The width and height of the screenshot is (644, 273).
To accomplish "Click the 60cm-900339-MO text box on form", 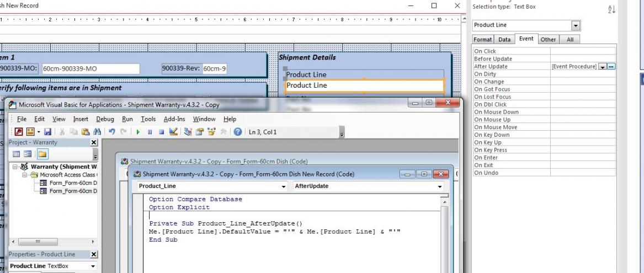I will tap(91, 68).
